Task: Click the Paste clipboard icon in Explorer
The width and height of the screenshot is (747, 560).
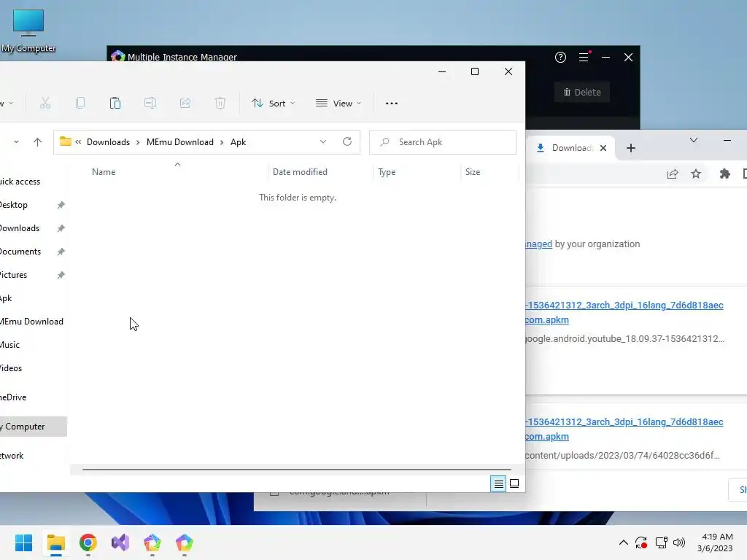Action: pyautogui.click(x=115, y=103)
